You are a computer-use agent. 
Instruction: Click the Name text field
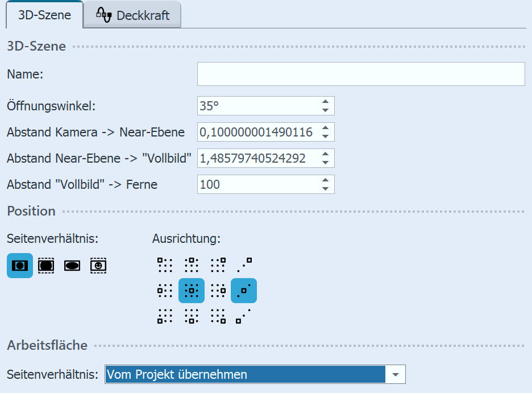click(361, 74)
